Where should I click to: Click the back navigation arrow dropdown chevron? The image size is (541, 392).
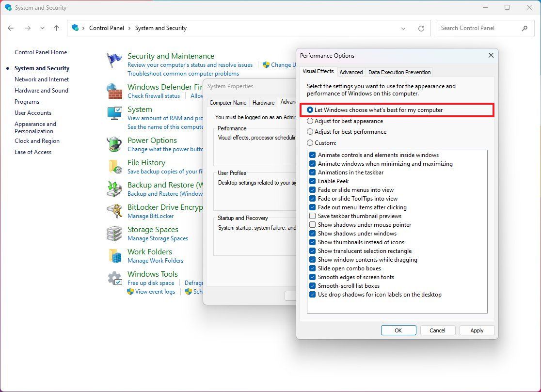pos(42,28)
